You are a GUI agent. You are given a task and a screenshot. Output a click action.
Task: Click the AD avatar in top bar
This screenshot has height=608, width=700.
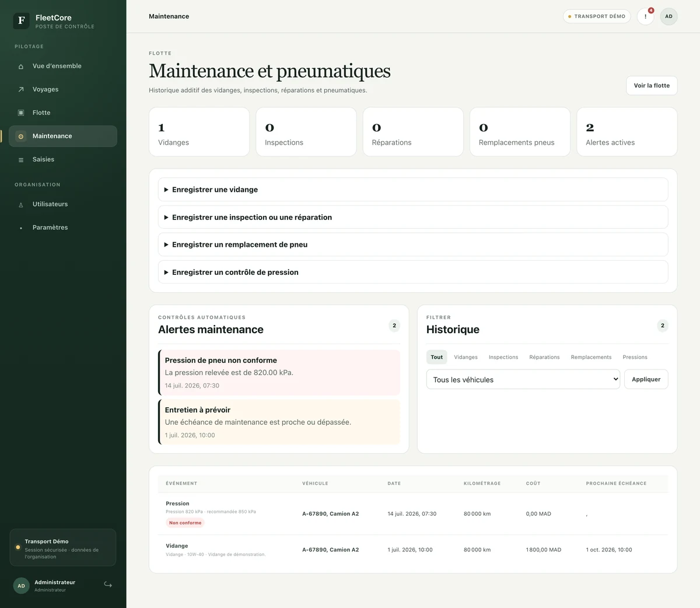(x=668, y=16)
